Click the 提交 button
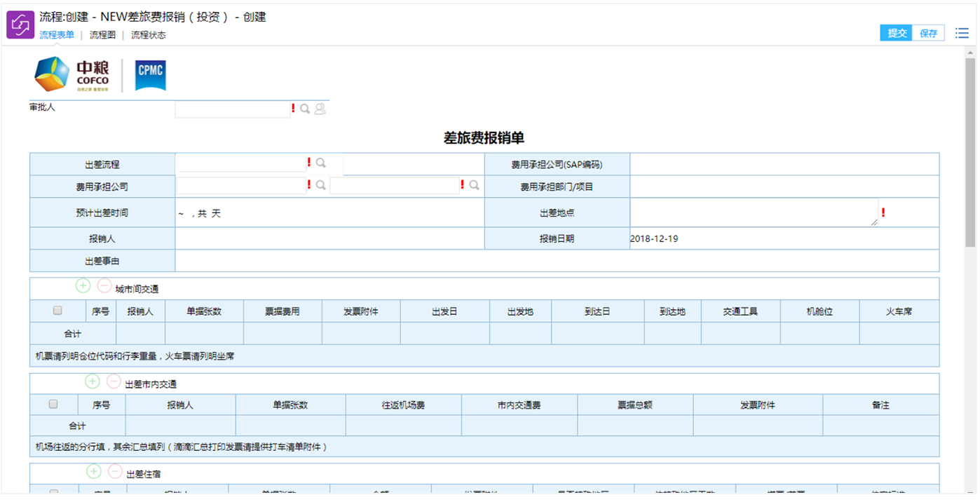980x502 pixels. pyautogui.click(x=897, y=33)
